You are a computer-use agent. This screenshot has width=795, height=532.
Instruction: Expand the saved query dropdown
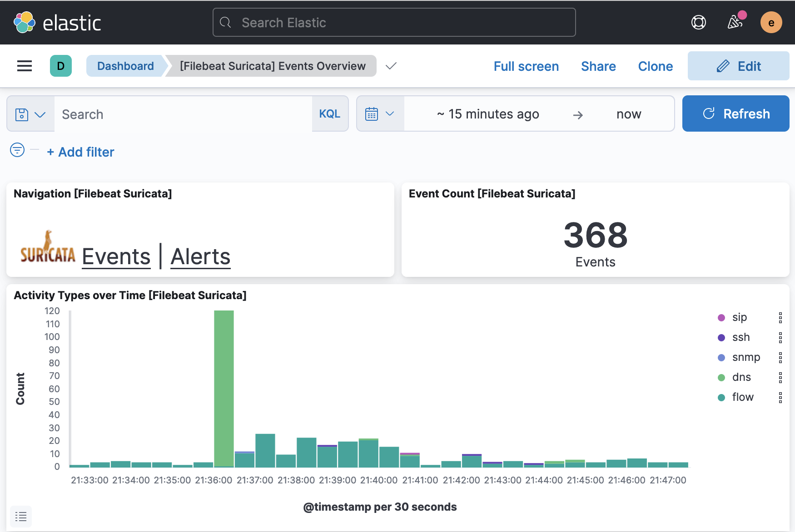[30, 114]
